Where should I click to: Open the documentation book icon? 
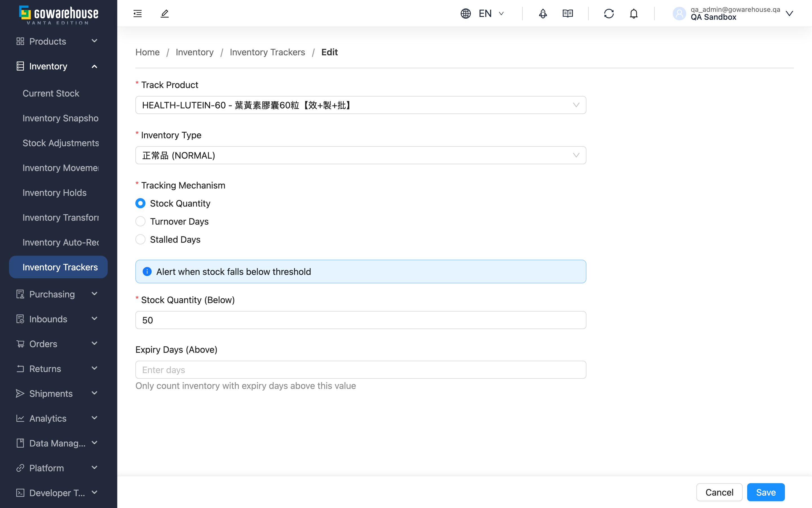click(568, 14)
